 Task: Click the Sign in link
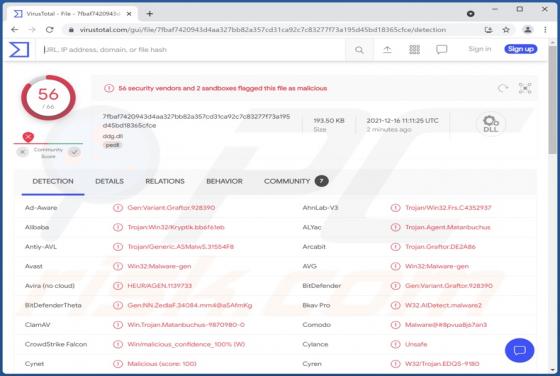coord(479,49)
